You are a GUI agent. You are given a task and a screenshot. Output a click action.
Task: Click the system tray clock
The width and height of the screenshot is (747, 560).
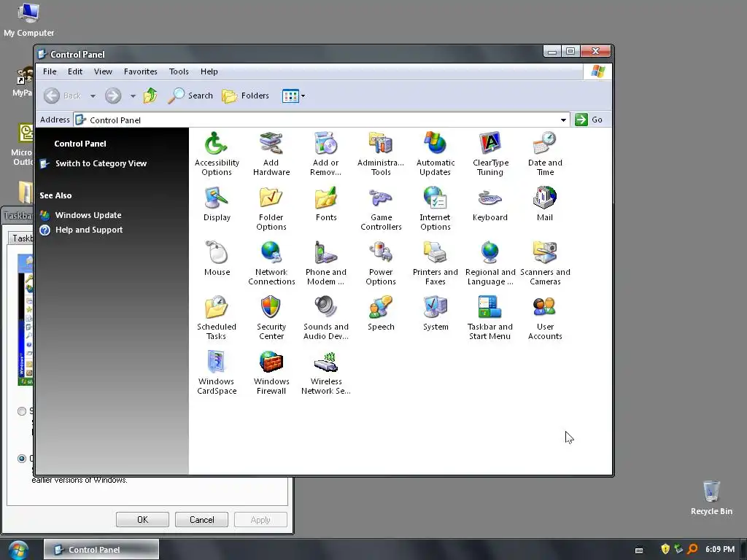tap(720, 550)
